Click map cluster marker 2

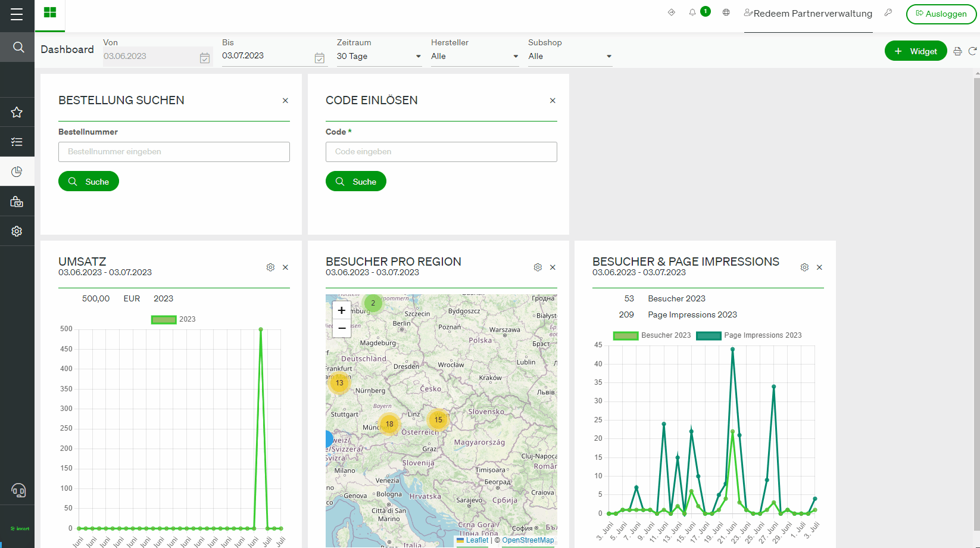tap(373, 303)
